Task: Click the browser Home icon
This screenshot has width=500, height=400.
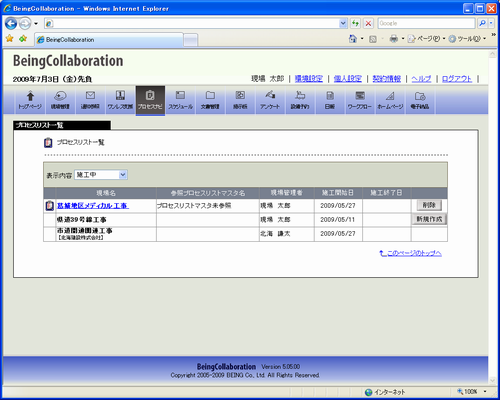Action: tap(352, 39)
